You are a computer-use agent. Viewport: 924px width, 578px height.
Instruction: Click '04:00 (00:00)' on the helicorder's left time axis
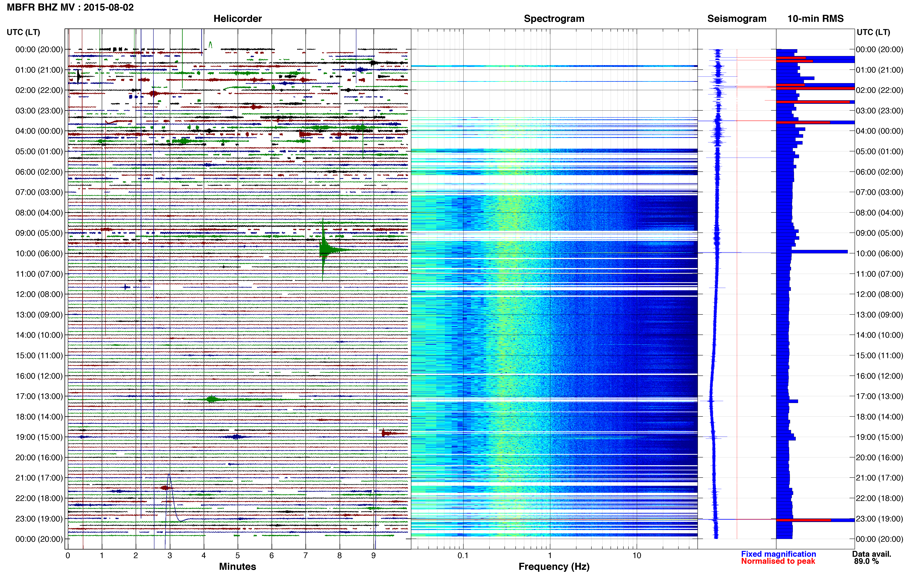[x=39, y=131]
